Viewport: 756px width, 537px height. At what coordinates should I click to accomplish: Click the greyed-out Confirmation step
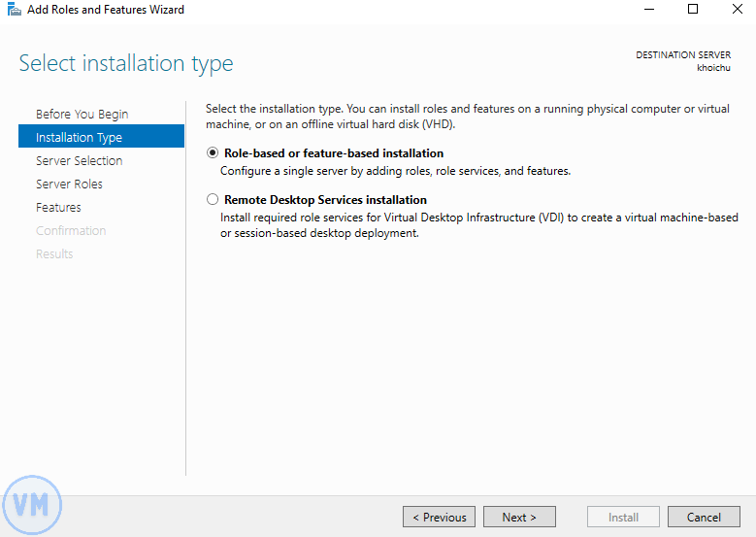pyautogui.click(x=71, y=230)
